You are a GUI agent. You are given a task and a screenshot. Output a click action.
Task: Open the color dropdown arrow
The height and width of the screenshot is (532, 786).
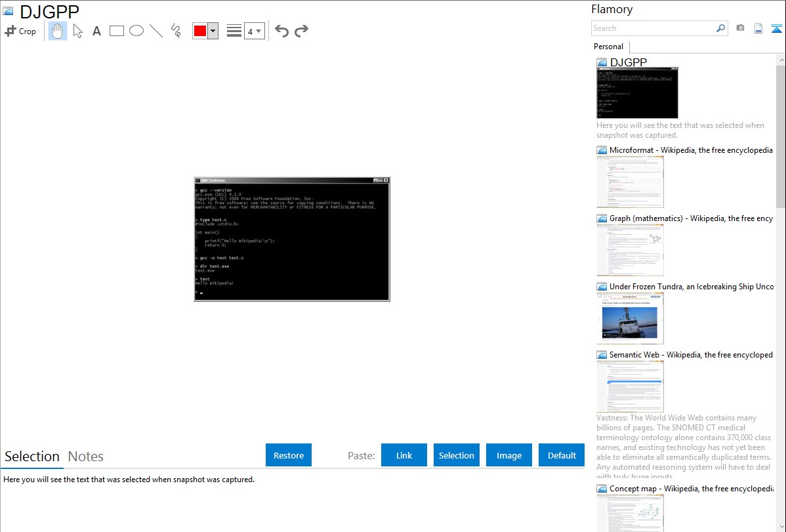coord(213,31)
